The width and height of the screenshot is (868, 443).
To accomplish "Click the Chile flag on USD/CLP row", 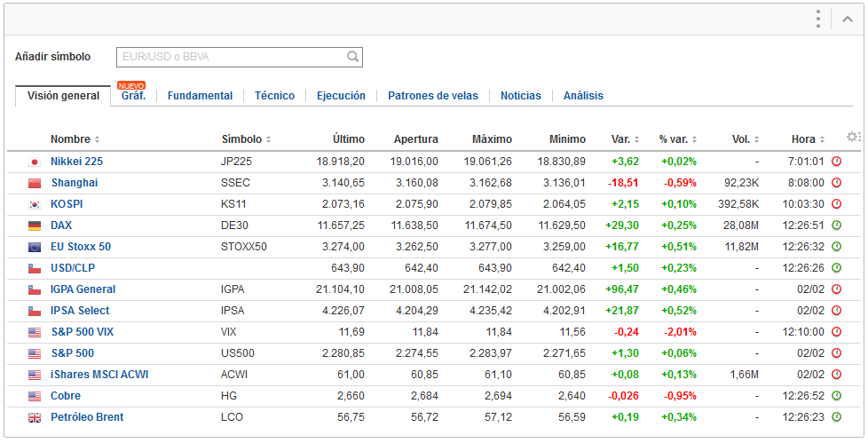I will pyautogui.click(x=35, y=269).
